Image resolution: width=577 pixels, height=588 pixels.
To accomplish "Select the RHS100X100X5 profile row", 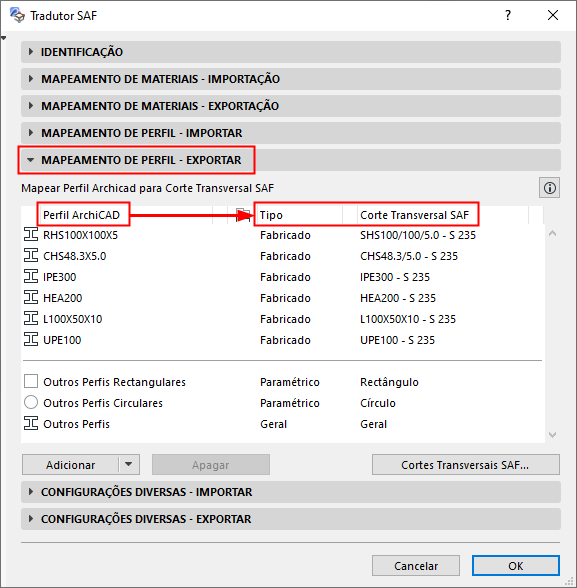I will pos(283,235).
